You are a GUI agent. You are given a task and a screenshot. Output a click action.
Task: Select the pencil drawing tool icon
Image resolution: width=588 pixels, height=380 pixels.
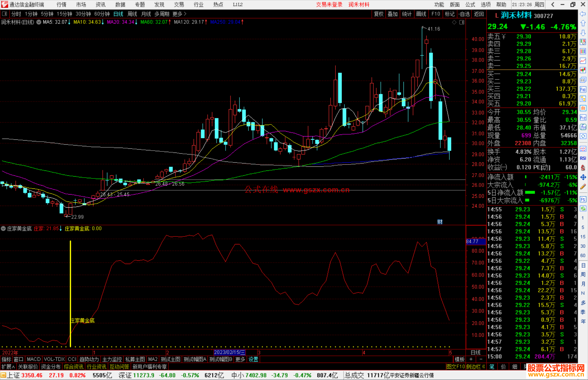pyautogui.click(x=583, y=187)
